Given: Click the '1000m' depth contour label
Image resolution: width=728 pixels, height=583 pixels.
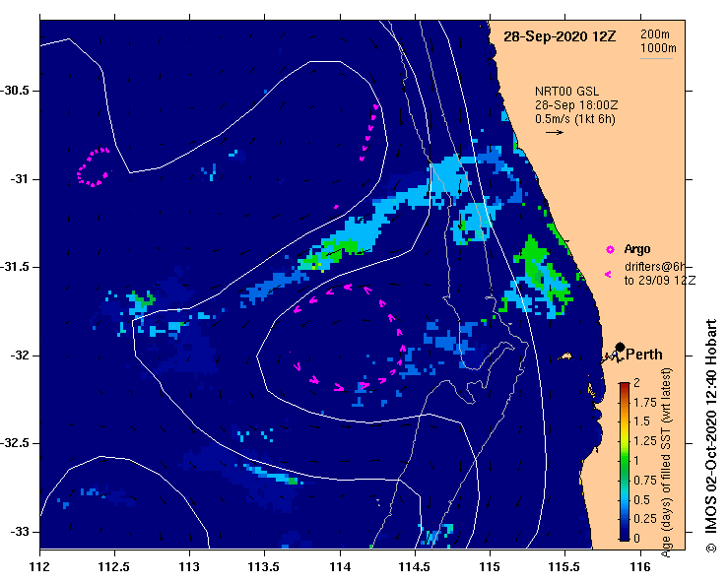Looking at the screenshot, I should click(x=658, y=48).
